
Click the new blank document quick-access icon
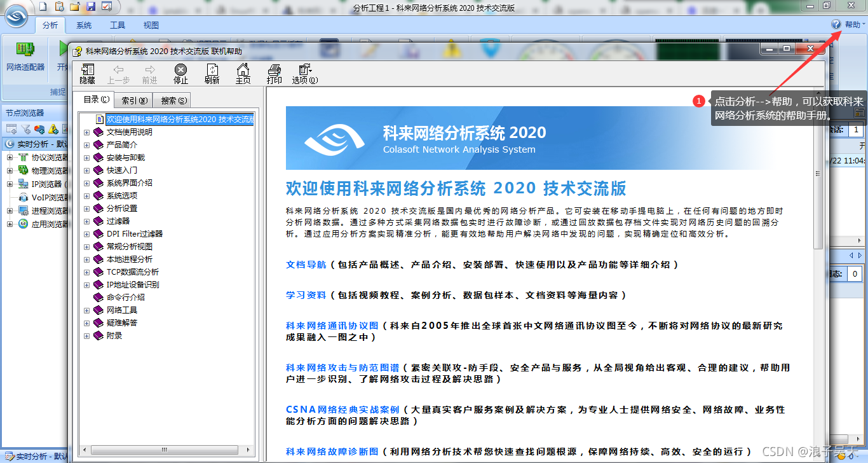point(43,6)
